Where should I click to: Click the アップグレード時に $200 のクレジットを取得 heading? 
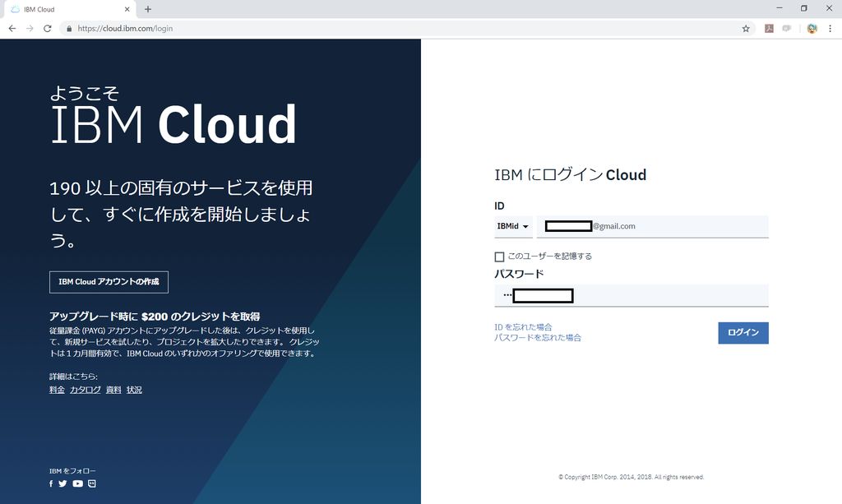155,317
